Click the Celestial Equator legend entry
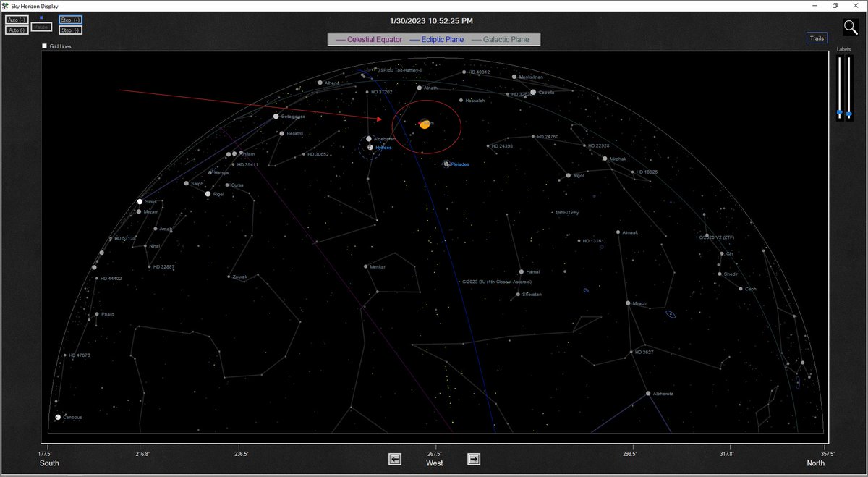This screenshot has height=477, width=868. coord(369,39)
